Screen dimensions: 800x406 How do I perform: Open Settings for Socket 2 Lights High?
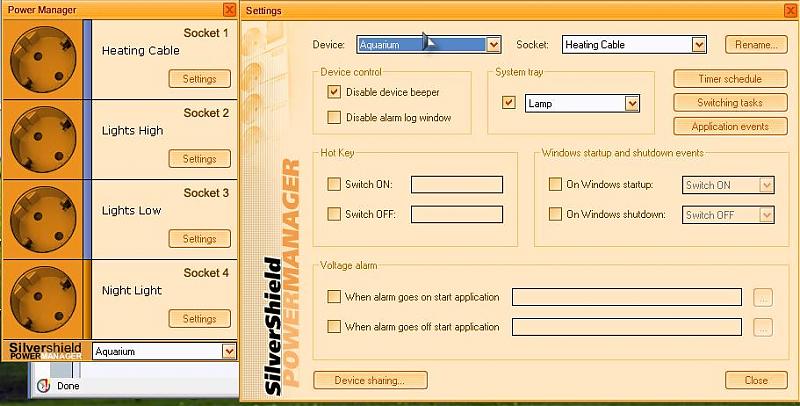[x=199, y=159]
